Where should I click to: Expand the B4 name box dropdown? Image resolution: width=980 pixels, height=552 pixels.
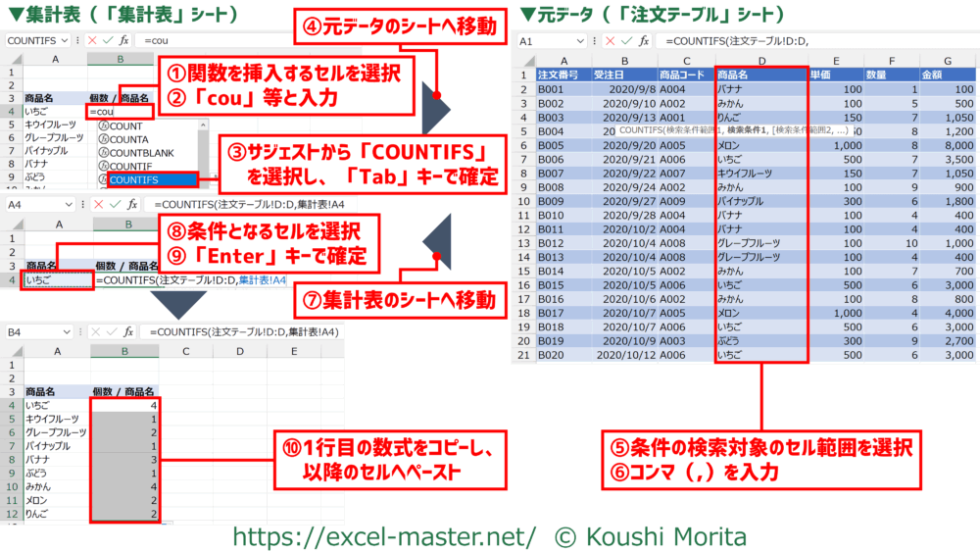tap(64, 332)
